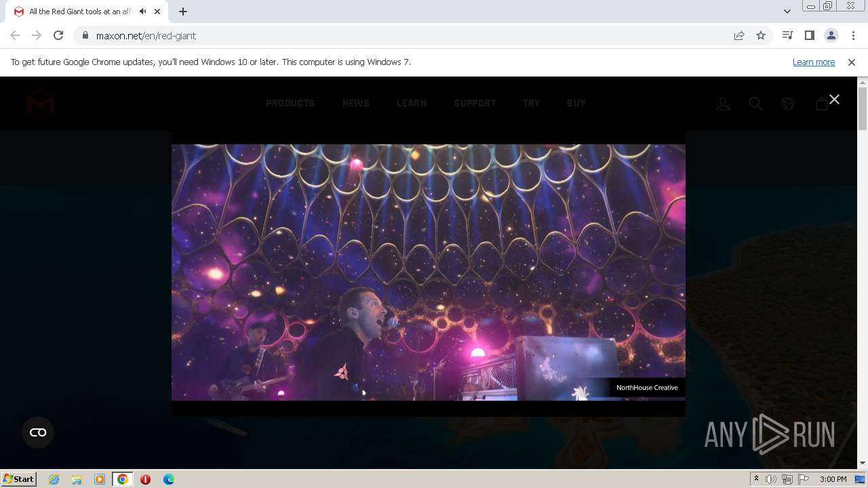868x488 pixels.
Task: Click the site search magnifier icon
Action: [x=755, y=104]
